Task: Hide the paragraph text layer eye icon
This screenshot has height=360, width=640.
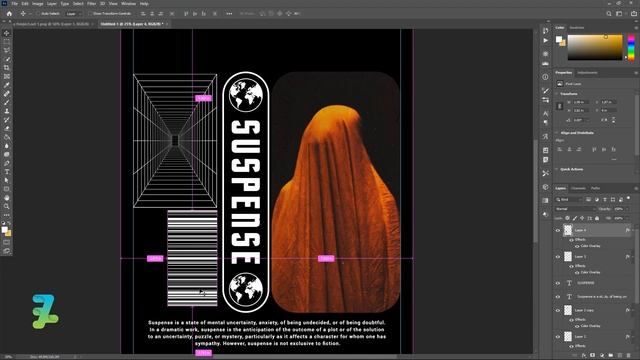Action: [x=558, y=297]
